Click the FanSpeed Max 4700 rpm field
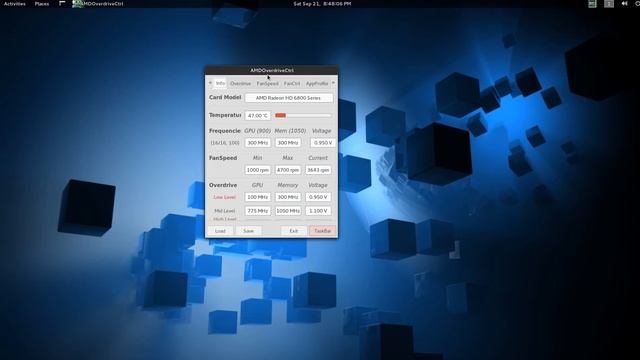 pyautogui.click(x=288, y=170)
